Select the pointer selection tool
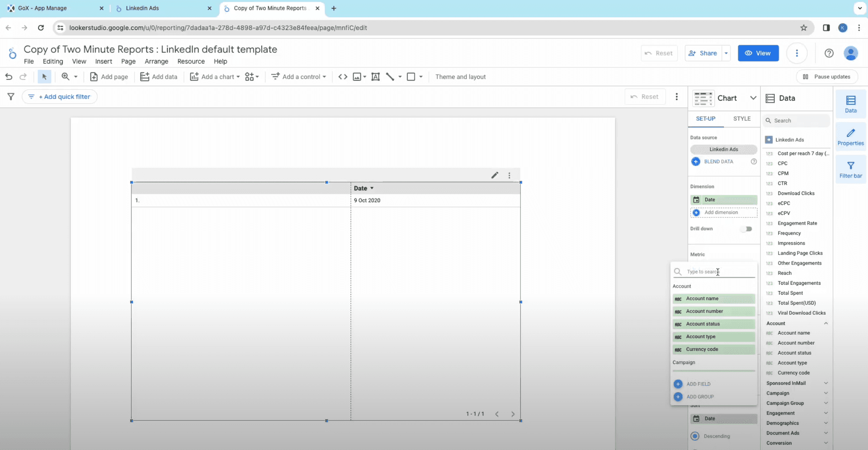The image size is (868, 450). pyautogui.click(x=44, y=77)
